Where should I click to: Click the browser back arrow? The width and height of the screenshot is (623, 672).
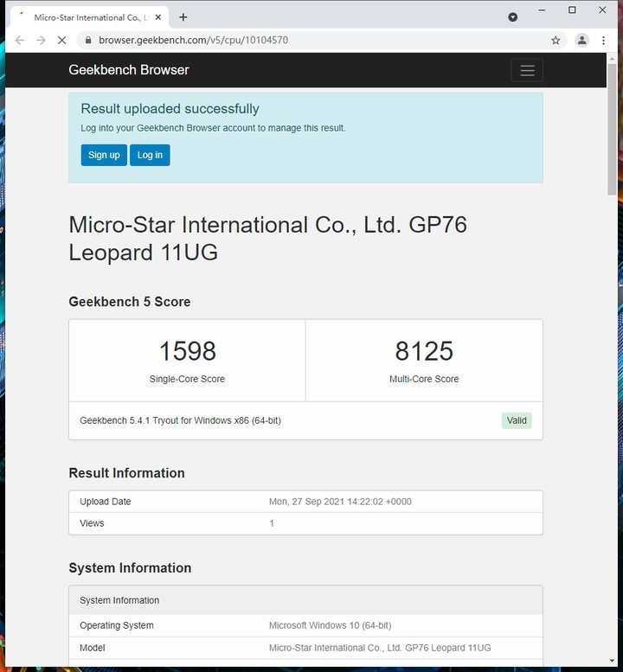pos(20,40)
